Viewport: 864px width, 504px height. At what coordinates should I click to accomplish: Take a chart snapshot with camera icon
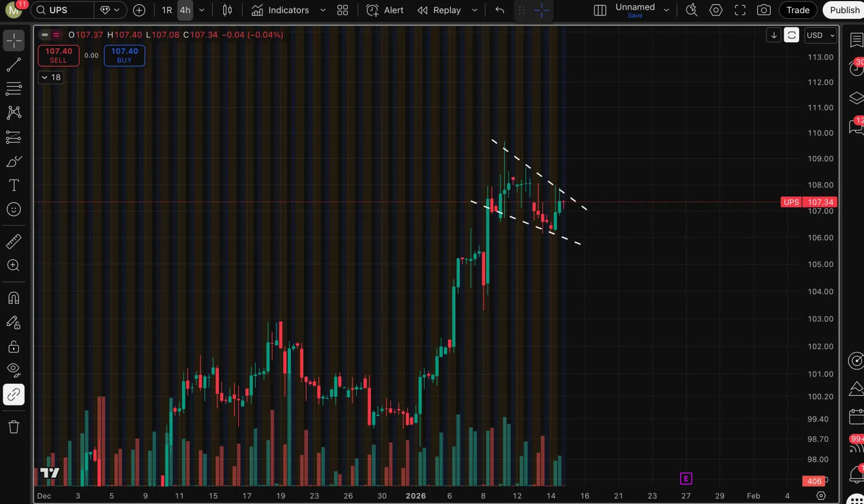tap(763, 10)
